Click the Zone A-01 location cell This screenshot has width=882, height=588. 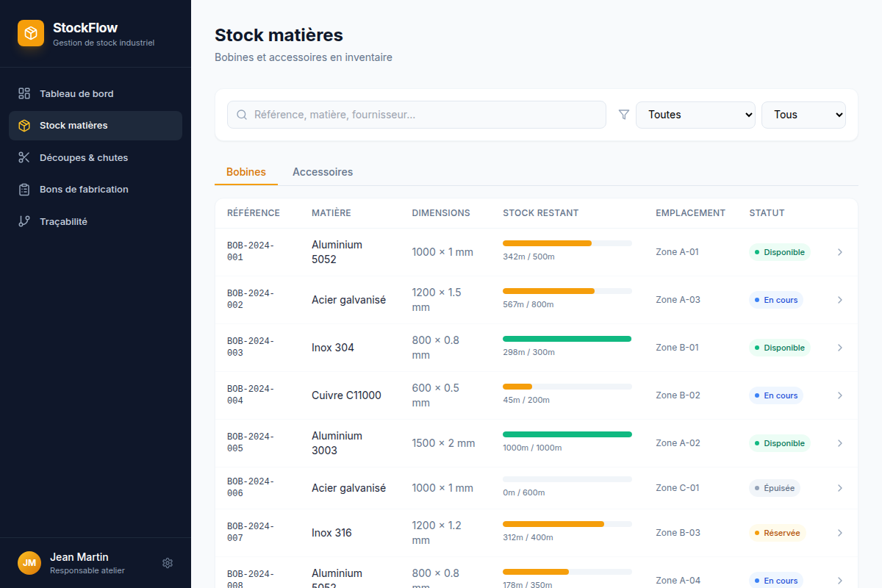[x=678, y=252]
